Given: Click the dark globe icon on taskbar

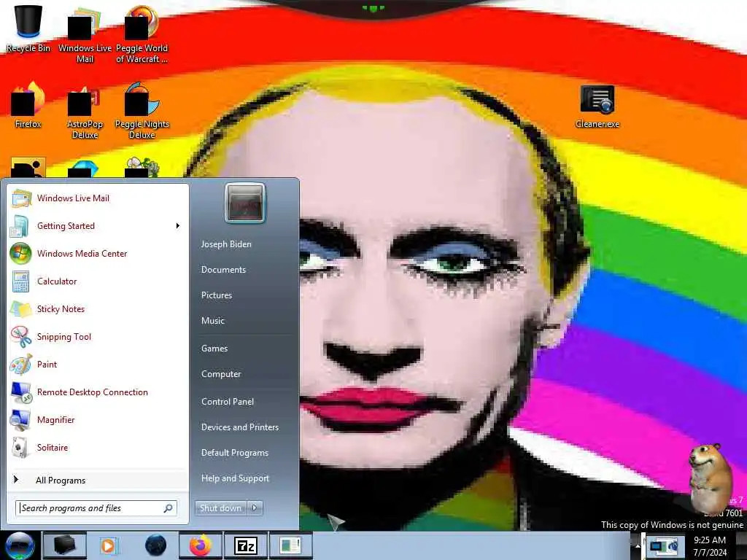Looking at the screenshot, I should [156, 545].
